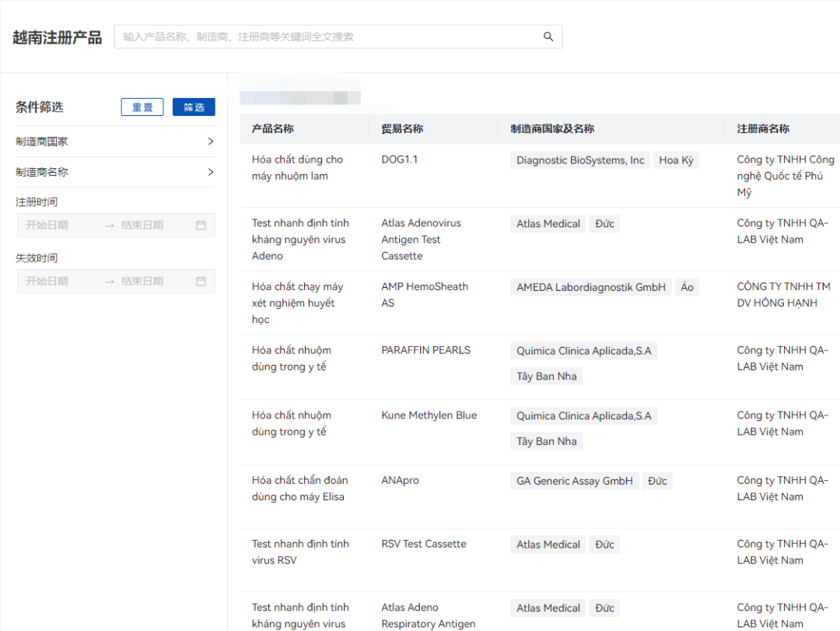
Task: Click the 重置 reset button
Action: [x=142, y=107]
